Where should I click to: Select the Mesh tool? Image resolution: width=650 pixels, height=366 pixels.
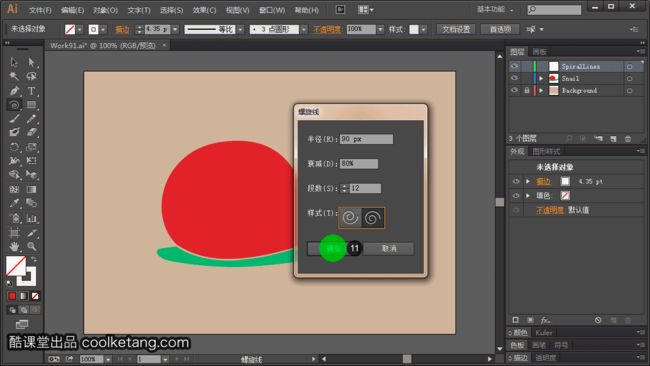pyautogui.click(x=14, y=189)
